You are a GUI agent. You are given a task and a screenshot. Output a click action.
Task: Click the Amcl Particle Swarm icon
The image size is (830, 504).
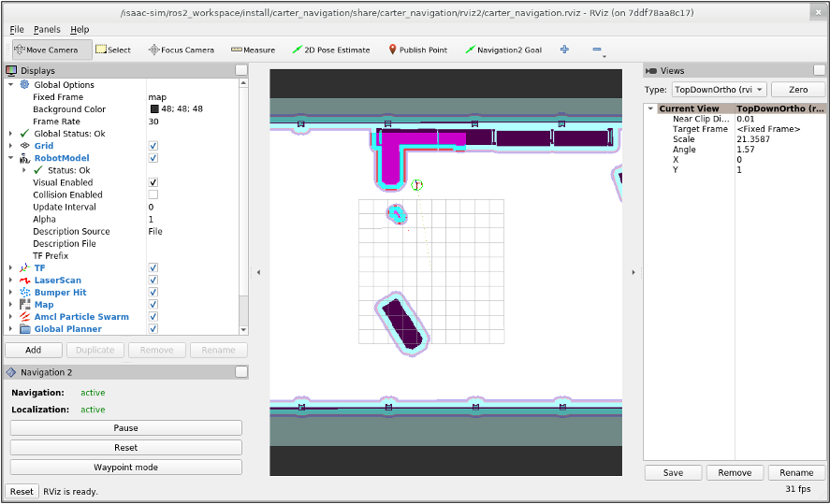click(24, 316)
